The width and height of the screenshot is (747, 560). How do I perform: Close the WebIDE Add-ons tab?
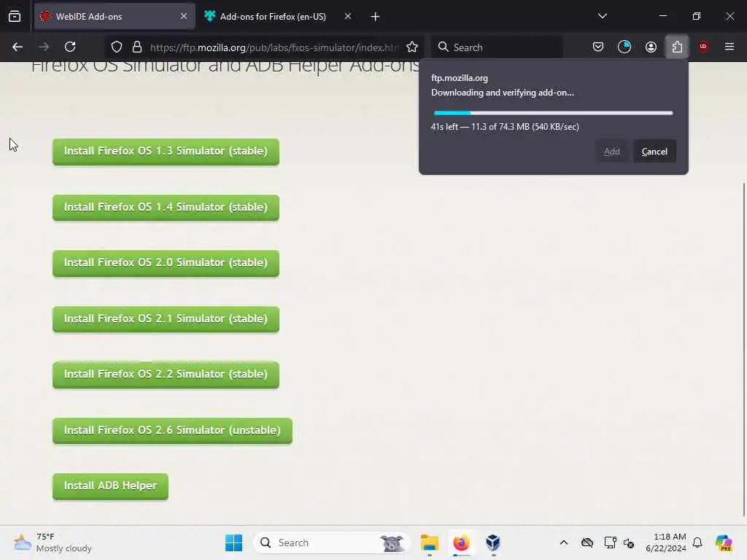click(184, 16)
